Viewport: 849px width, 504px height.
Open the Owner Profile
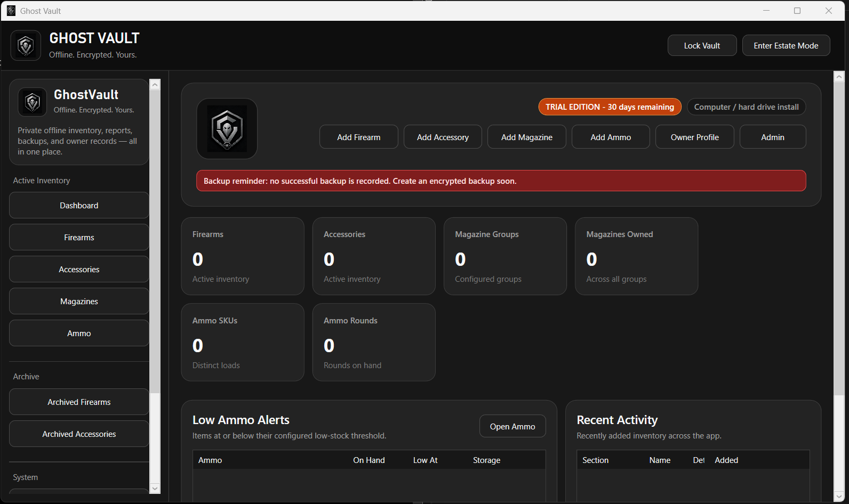coord(695,137)
